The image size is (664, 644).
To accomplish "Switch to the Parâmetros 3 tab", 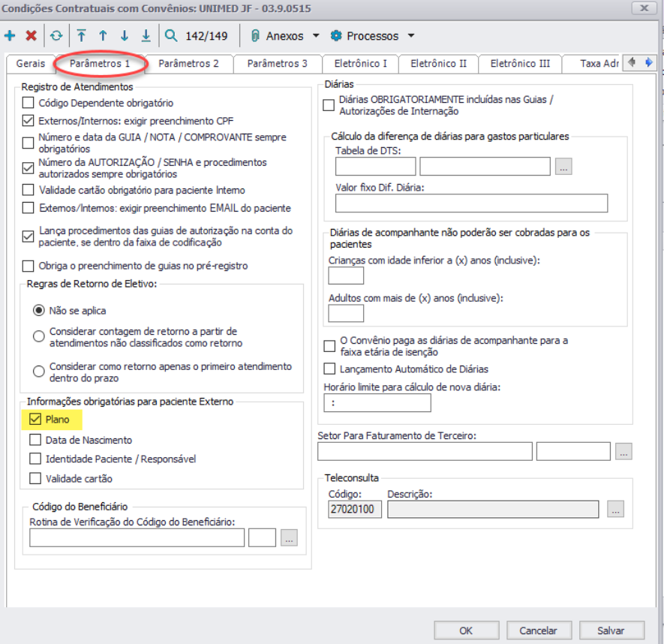I will [x=278, y=64].
